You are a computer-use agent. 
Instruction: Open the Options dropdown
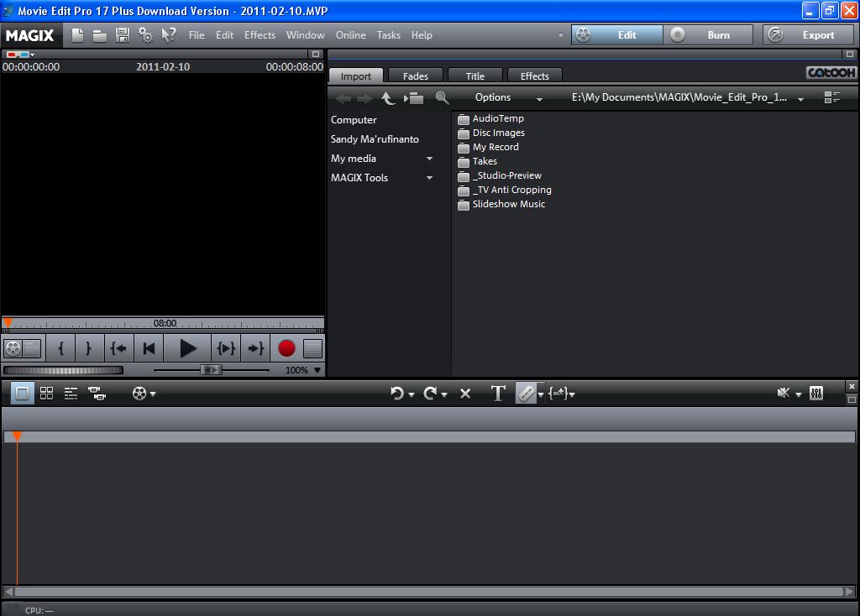pyautogui.click(x=508, y=97)
